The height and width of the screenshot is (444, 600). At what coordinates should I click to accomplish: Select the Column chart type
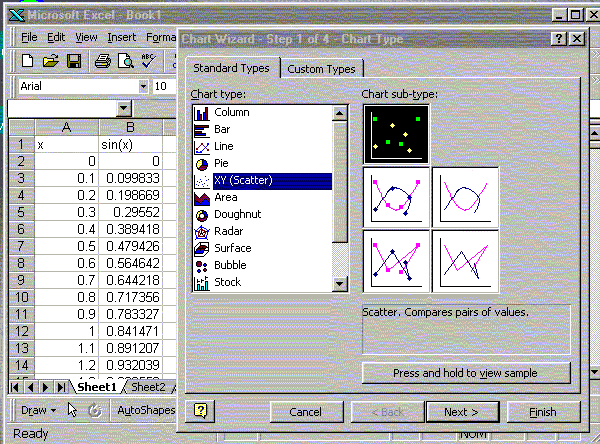point(262,113)
